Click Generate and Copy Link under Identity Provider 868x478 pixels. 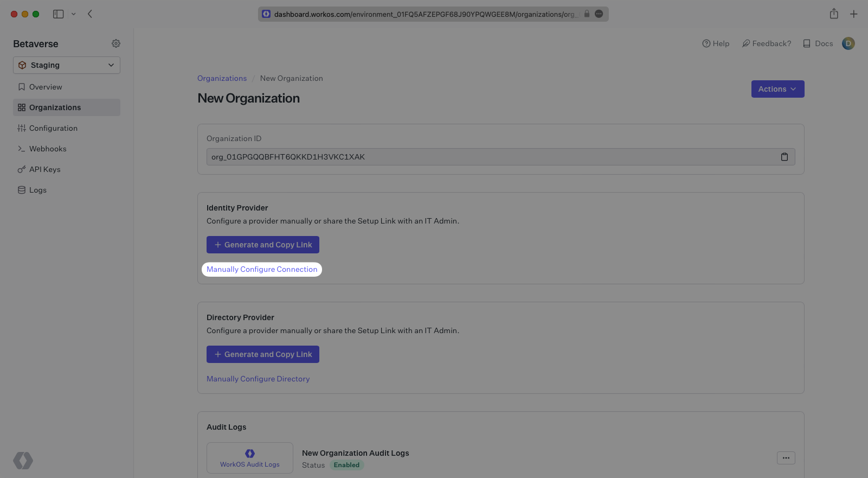point(263,245)
